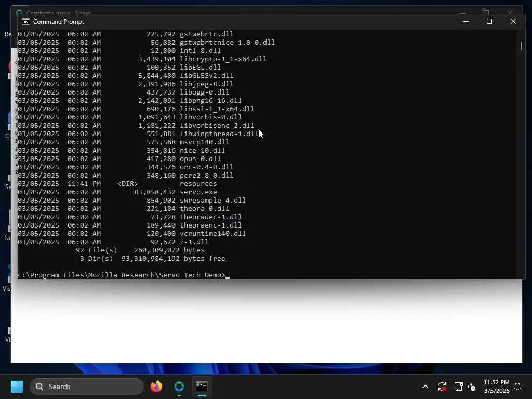Click the gstwebrtcnice-1.0-0.dll entry
Image resolution: width=532 pixels, height=399 pixels.
[228, 43]
